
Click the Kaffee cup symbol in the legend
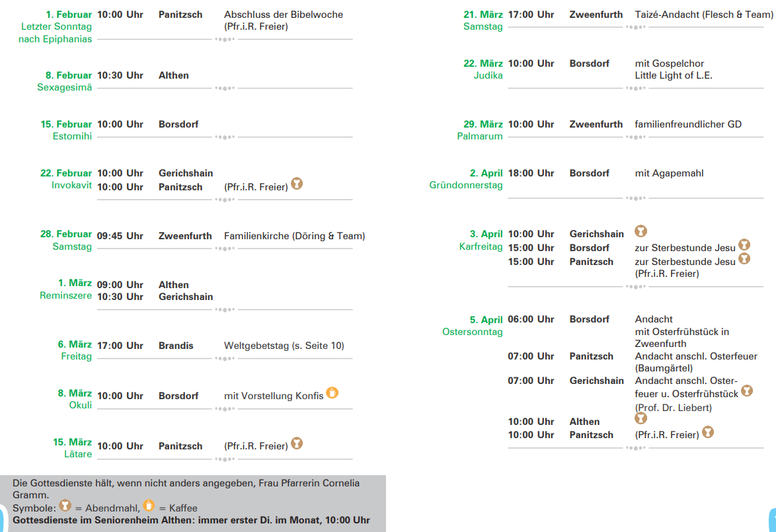[149, 506]
